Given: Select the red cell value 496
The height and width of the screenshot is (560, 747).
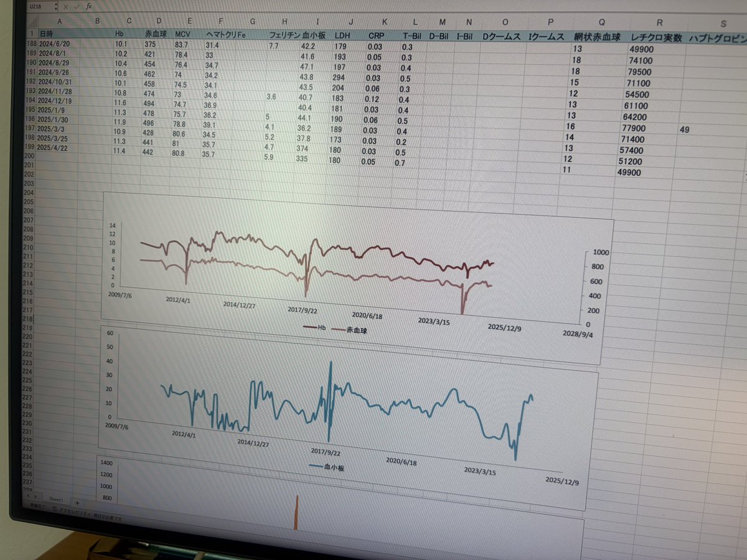Looking at the screenshot, I should click(x=149, y=121).
